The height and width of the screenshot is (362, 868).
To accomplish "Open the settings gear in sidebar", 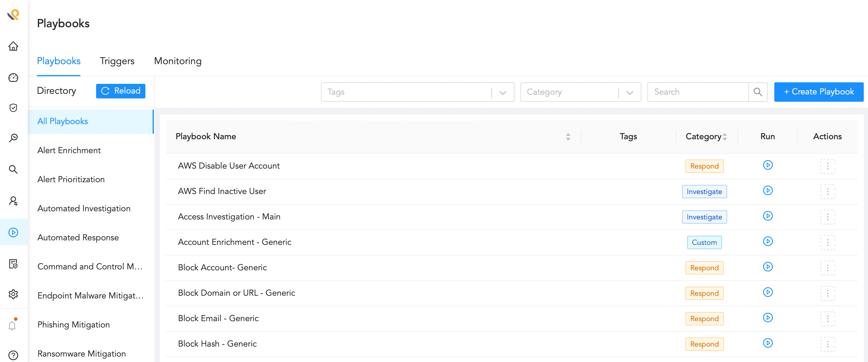I will coord(13,294).
